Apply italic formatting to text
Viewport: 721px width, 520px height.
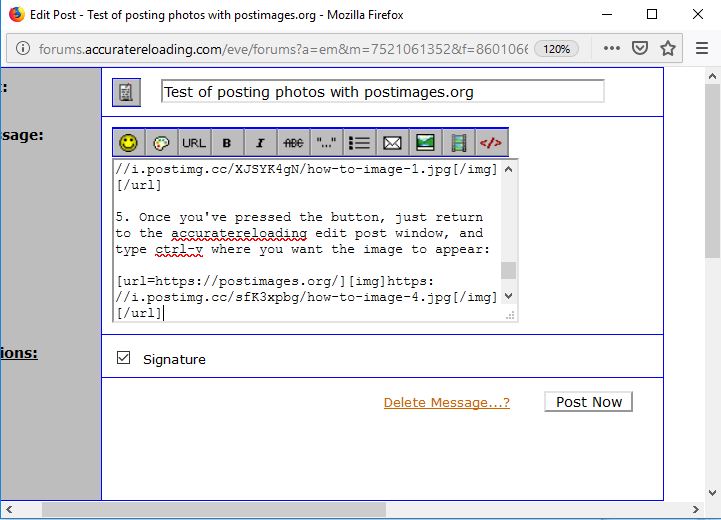260,143
